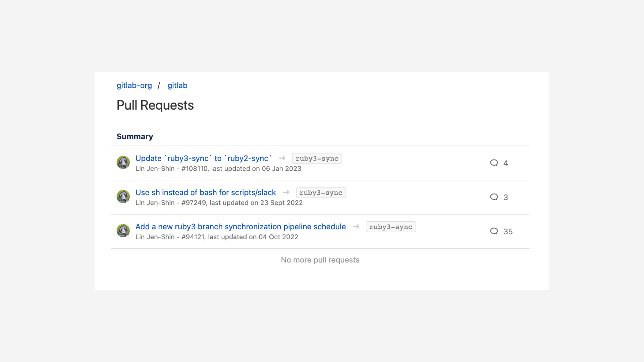Click the comment icon on the ruby2-sync pull request

pos(494,163)
